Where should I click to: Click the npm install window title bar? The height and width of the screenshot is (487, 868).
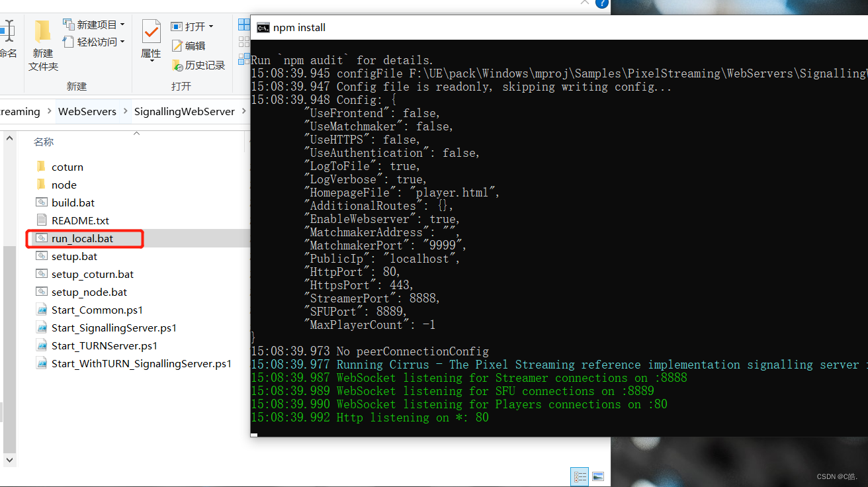tap(559, 27)
